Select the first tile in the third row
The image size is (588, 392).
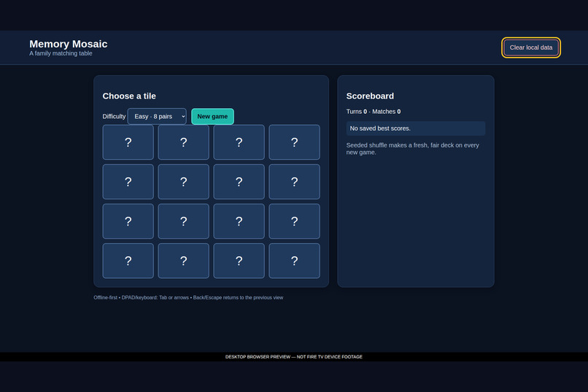[128, 221]
